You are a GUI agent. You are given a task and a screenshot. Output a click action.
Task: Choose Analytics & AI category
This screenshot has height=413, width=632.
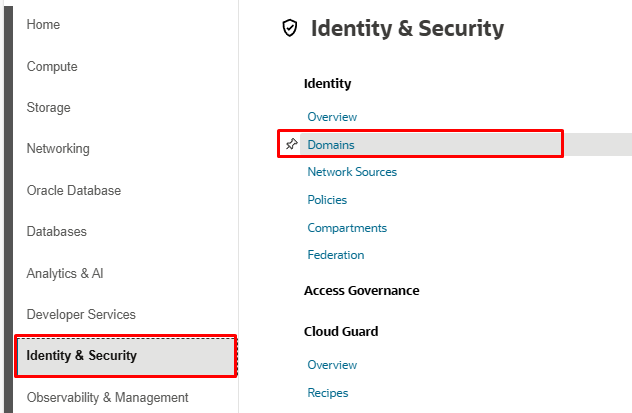tap(65, 273)
